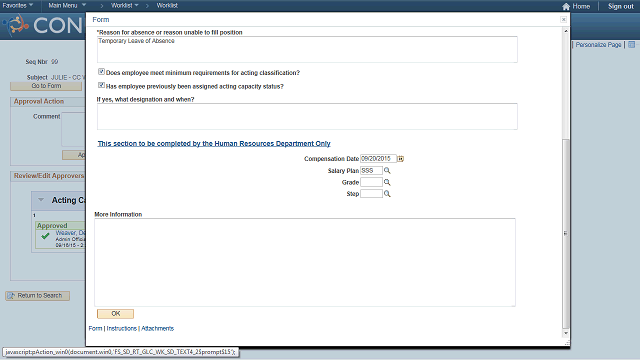The image size is (640, 360).
Task: Switch to the Attachments tab link
Action: coord(158,328)
